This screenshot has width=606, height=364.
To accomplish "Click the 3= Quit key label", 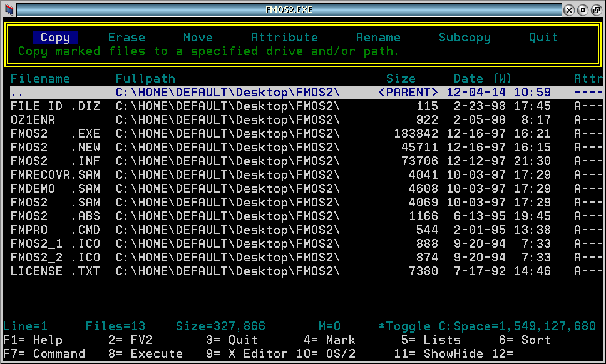I will (232, 340).
